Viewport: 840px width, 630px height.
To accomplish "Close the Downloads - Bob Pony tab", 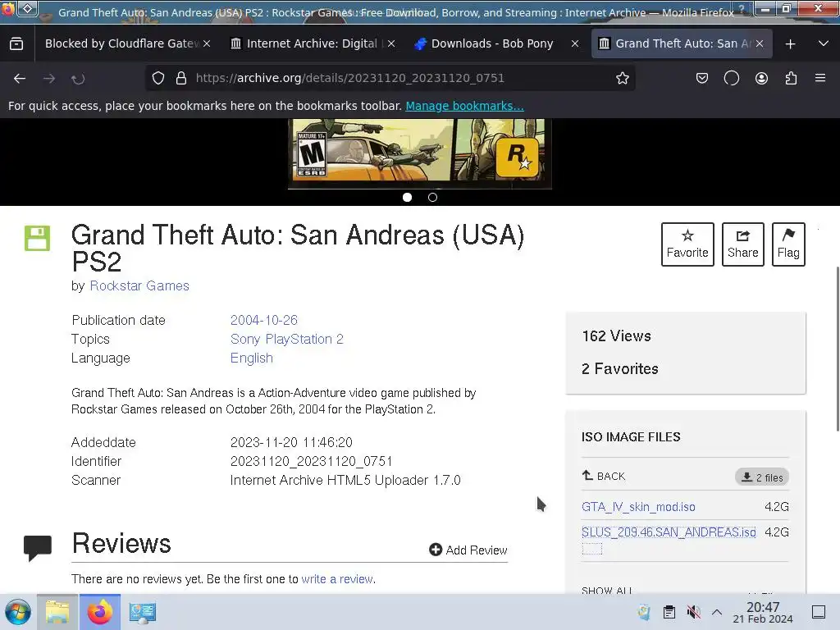I will pyautogui.click(x=575, y=44).
